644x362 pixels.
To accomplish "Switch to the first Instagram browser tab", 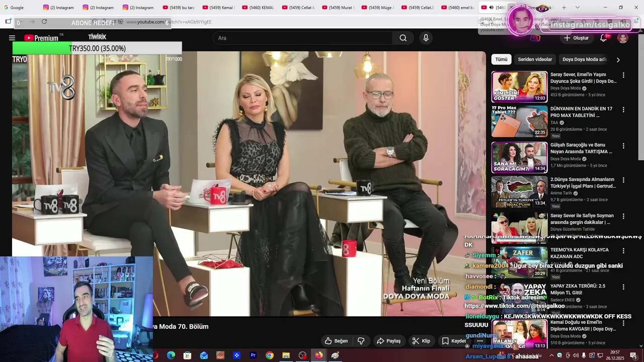I will click(x=59, y=8).
